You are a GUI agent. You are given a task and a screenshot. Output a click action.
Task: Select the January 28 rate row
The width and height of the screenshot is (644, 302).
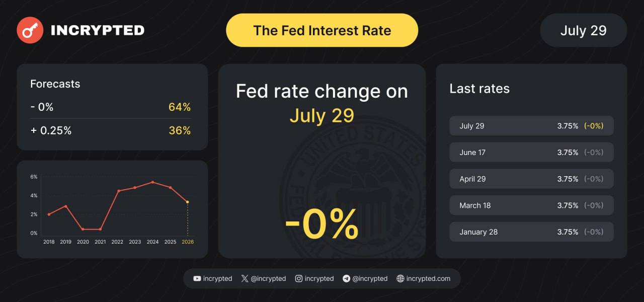click(x=531, y=232)
